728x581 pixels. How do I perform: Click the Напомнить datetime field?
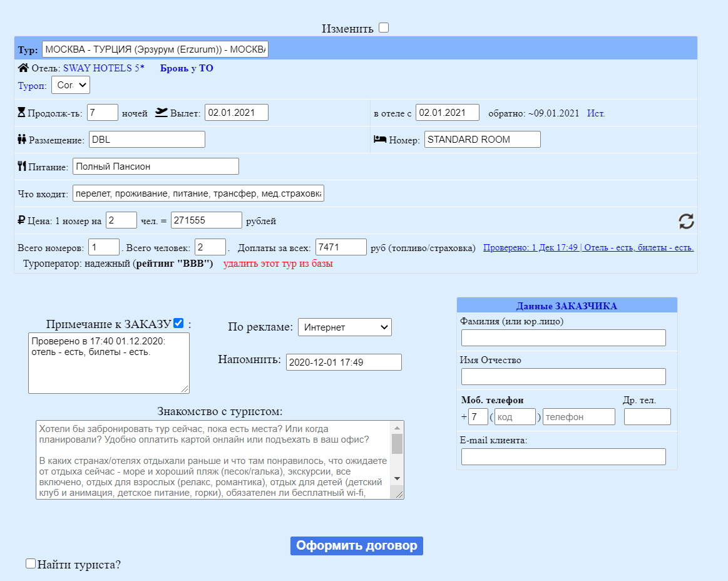pyautogui.click(x=344, y=362)
